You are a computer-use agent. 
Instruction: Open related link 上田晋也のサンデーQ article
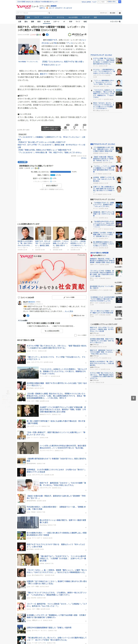(51, 138)
